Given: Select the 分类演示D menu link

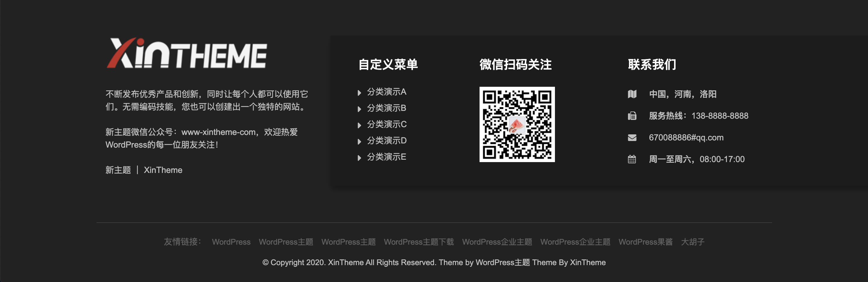Looking at the screenshot, I should tap(387, 140).
